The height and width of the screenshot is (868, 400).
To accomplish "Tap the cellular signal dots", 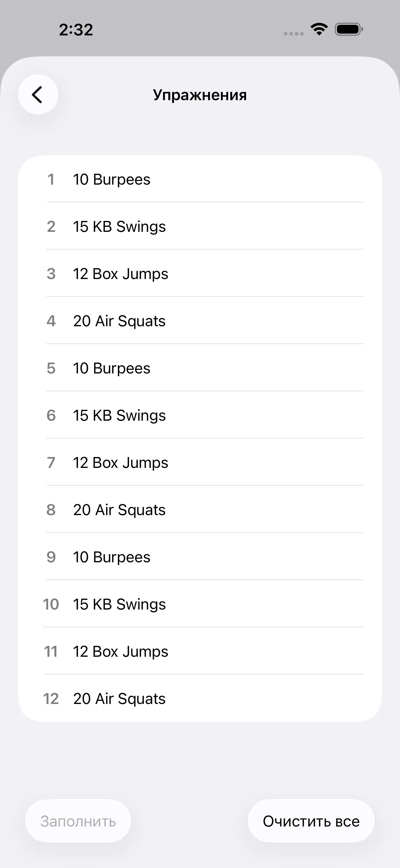I will click(293, 33).
